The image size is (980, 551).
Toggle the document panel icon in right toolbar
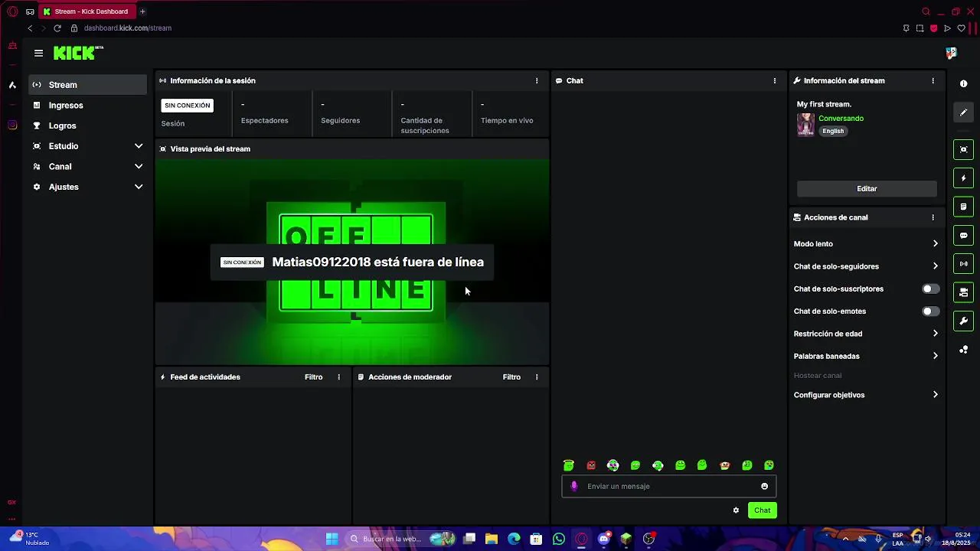[963, 207]
